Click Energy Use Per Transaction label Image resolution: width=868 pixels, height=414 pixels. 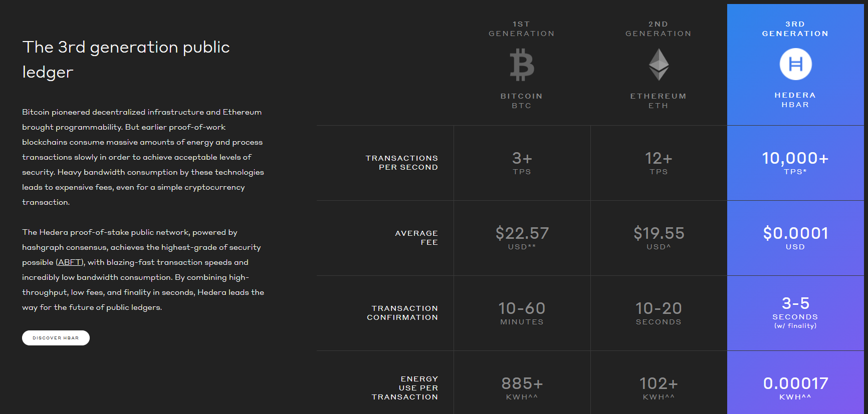(x=405, y=388)
